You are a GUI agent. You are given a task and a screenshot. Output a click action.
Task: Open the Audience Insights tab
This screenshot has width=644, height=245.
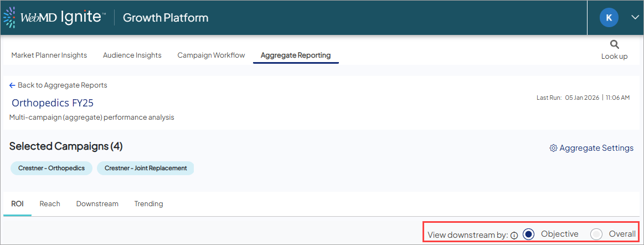132,55
